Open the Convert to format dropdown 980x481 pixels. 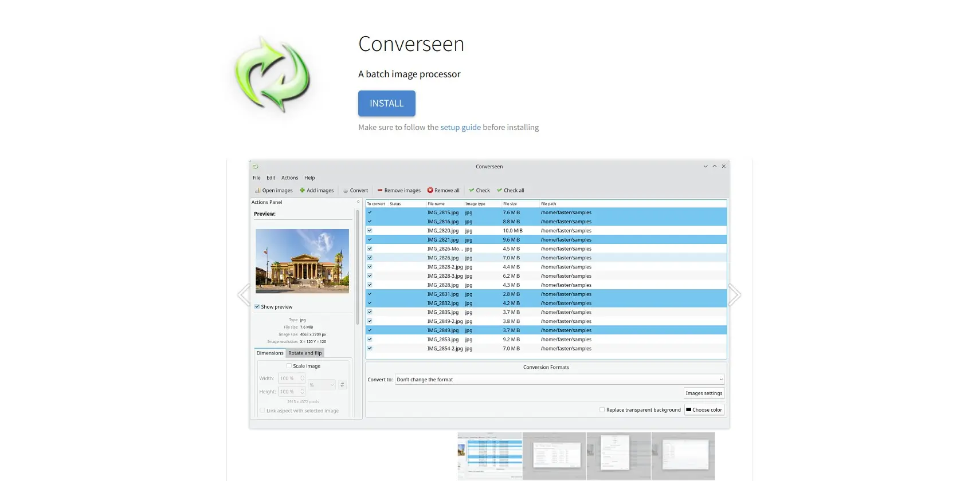click(559, 380)
